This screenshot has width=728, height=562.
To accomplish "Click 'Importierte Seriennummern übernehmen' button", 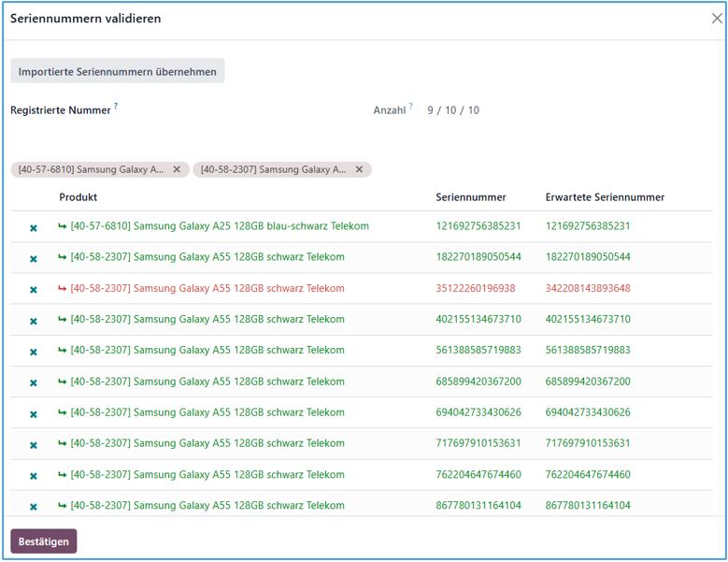I will [x=117, y=71].
